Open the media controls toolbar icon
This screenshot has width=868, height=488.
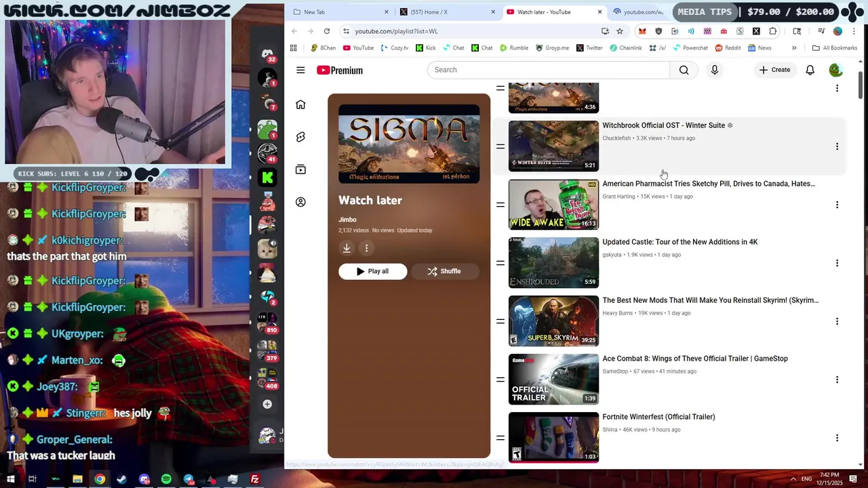821,31
